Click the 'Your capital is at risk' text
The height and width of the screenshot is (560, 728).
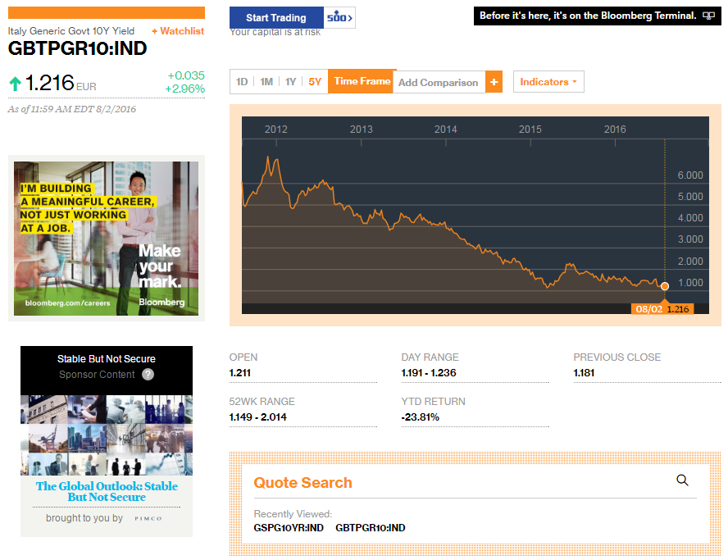[x=275, y=33]
